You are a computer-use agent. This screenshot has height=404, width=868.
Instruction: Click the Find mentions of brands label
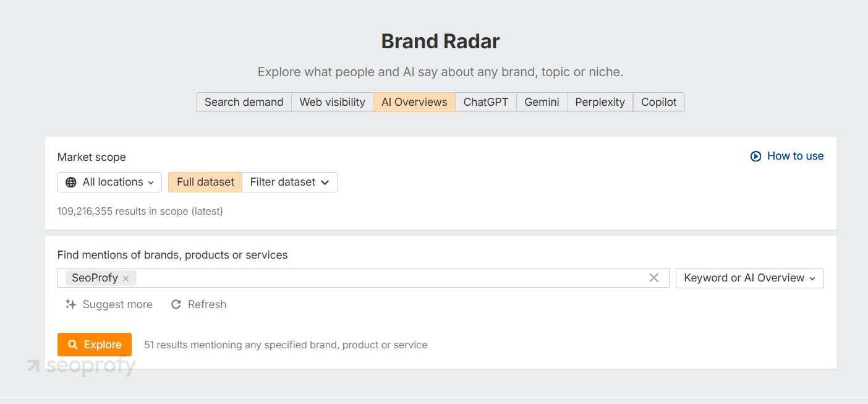coord(172,255)
